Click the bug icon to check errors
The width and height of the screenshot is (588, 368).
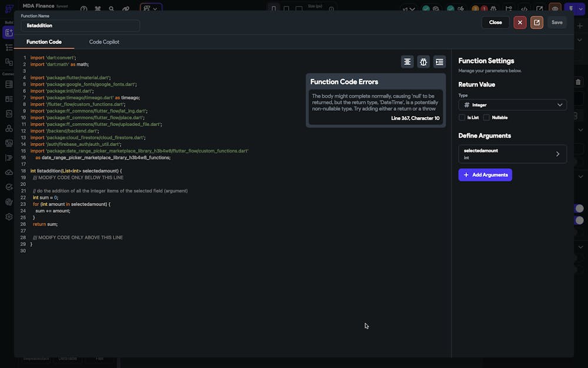423,62
